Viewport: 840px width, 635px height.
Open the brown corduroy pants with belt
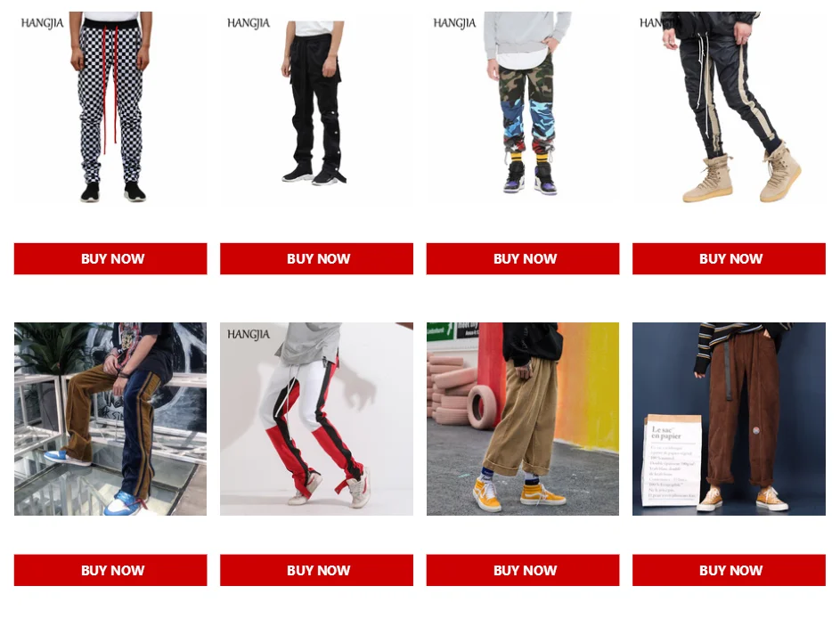pyautogui.click(x=729, y=419)
